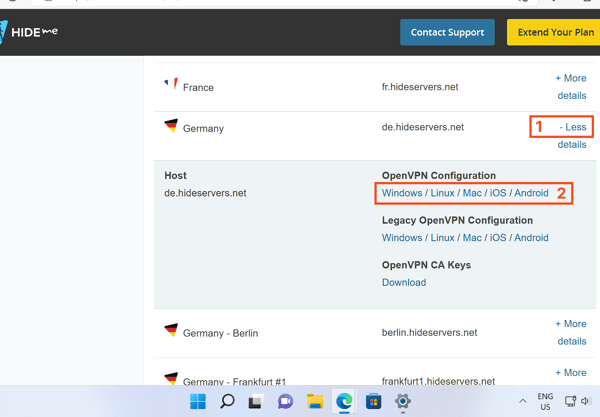Switch to Microsoft Edge in taskbar
Image resolution: width=600 pixels, height=417 pixels.
(x=344, y=401)
